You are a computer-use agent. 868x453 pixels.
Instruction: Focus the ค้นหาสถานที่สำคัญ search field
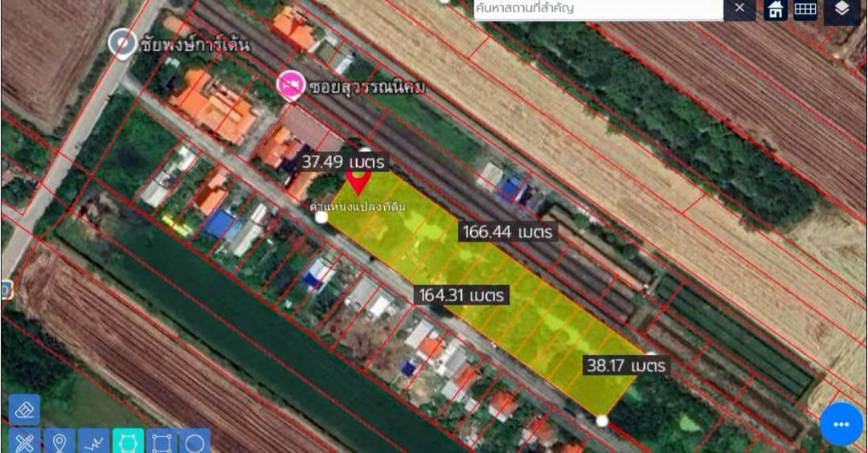click(599, 9)
